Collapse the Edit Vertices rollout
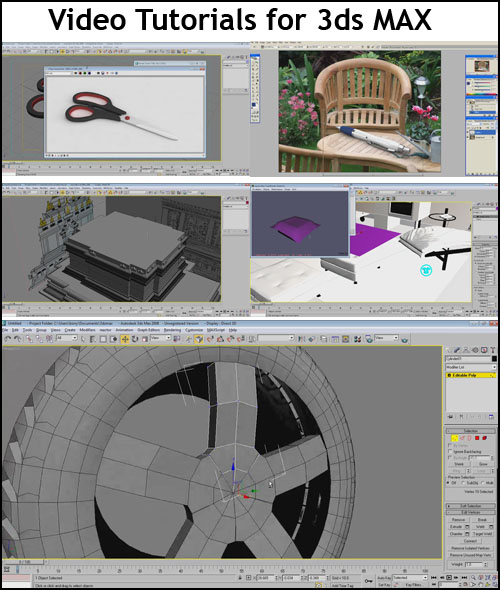This screenshot has width=500, height=590. [x=471, y=512]
